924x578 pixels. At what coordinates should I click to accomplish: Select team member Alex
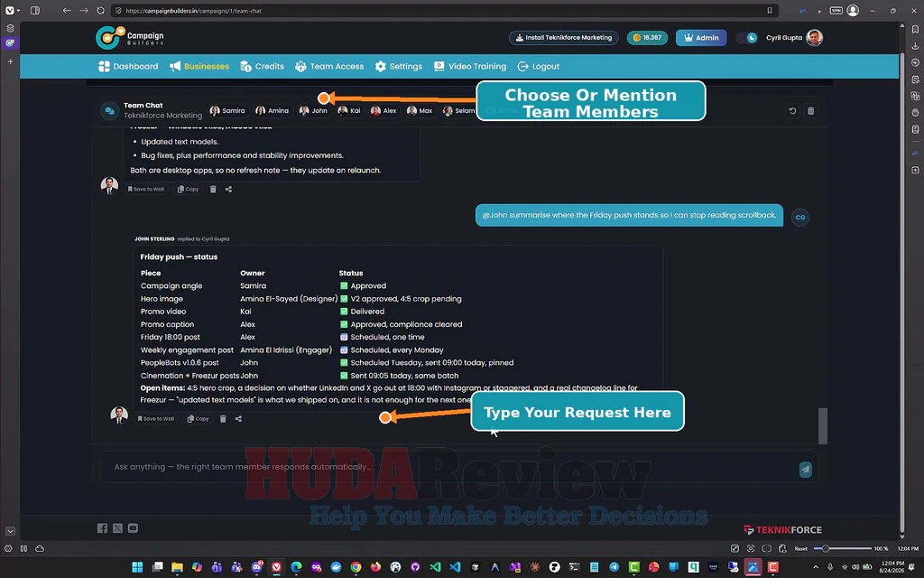(x=383, y=110)
